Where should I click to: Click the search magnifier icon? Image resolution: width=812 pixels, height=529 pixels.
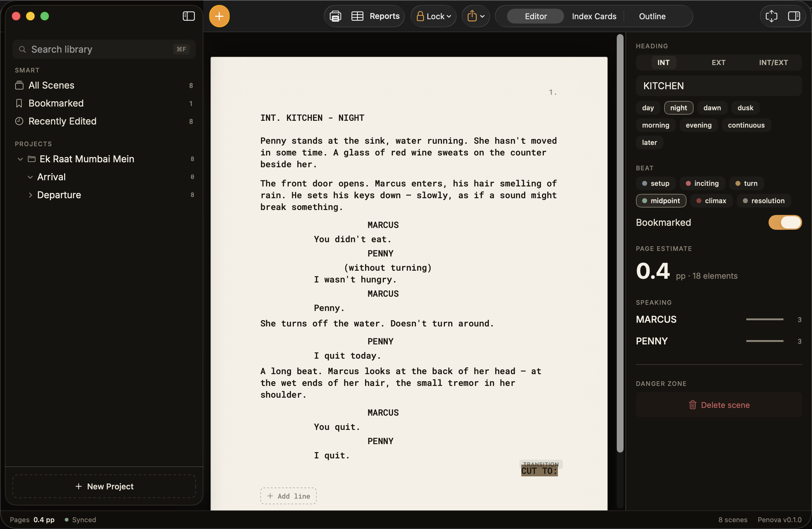point(22,50)
